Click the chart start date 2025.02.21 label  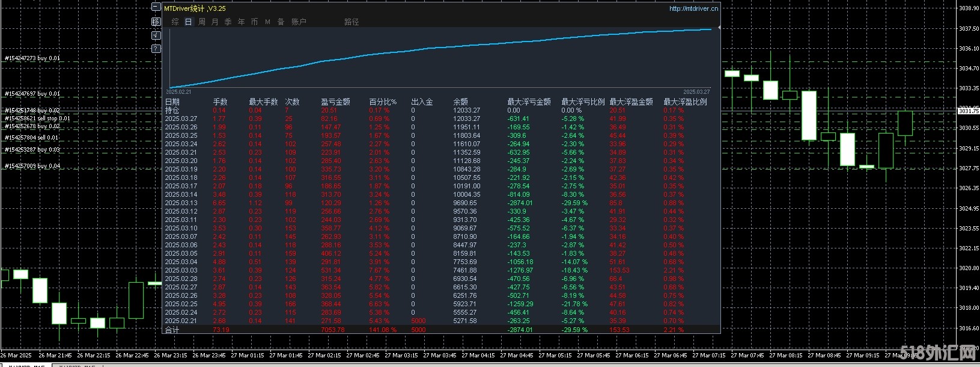(x=178, y=92)
